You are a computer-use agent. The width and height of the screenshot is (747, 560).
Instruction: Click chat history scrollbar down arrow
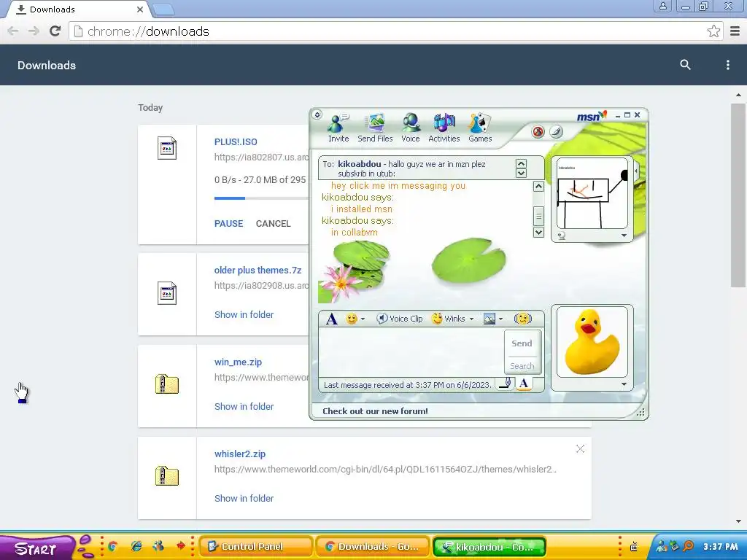click(x=538, y=233)
